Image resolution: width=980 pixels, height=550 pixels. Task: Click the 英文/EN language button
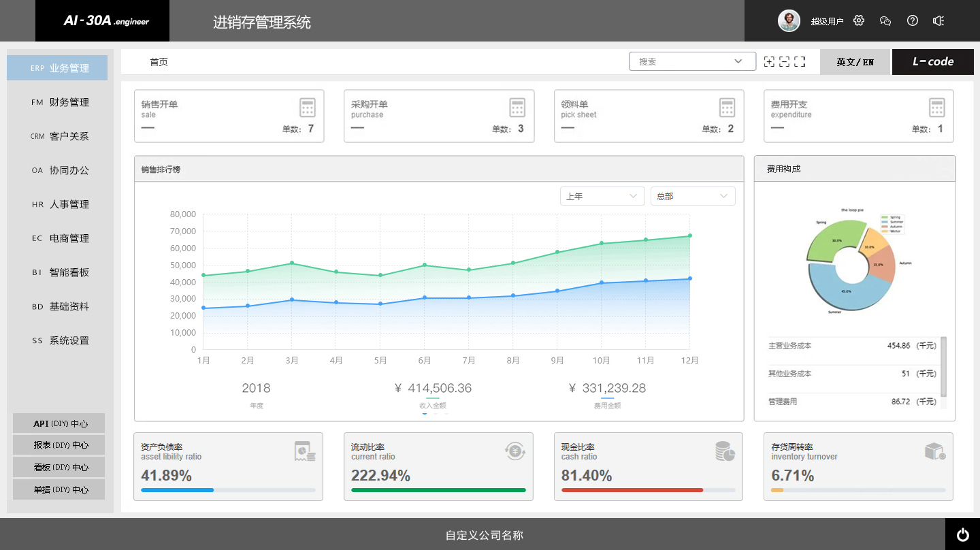click(855, 61)
